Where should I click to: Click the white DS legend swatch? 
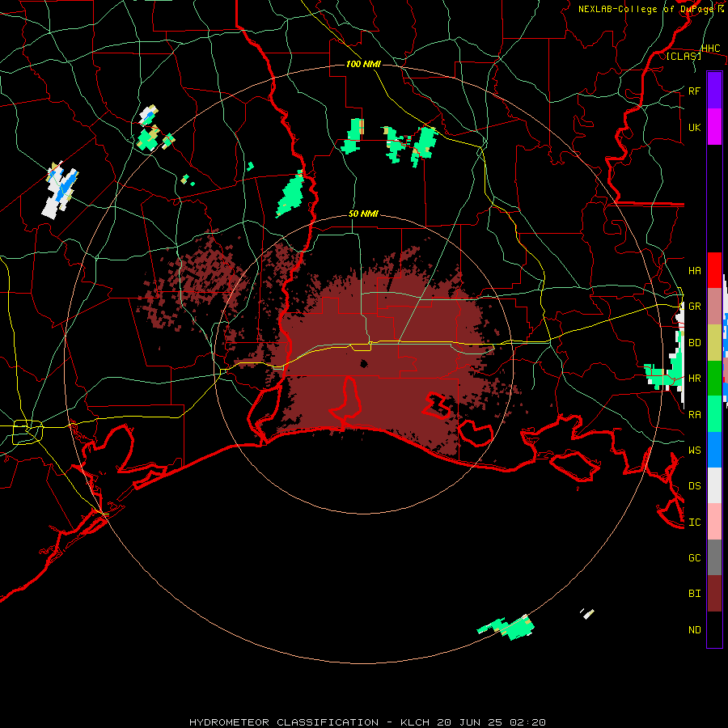tap(714, 485)
